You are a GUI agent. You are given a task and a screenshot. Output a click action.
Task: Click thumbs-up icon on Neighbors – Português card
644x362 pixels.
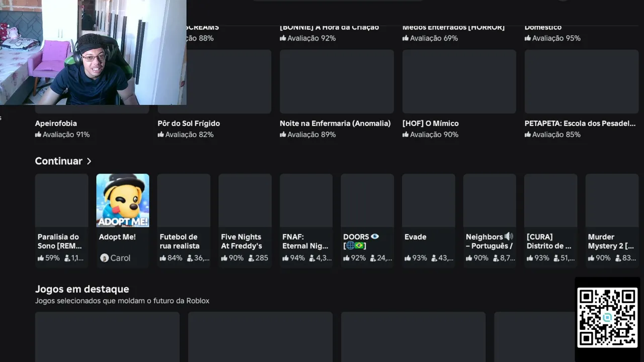469,258
